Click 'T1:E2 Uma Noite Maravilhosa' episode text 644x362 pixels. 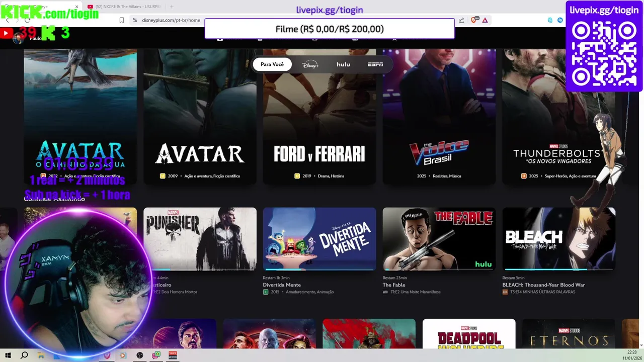coord(415,292)
